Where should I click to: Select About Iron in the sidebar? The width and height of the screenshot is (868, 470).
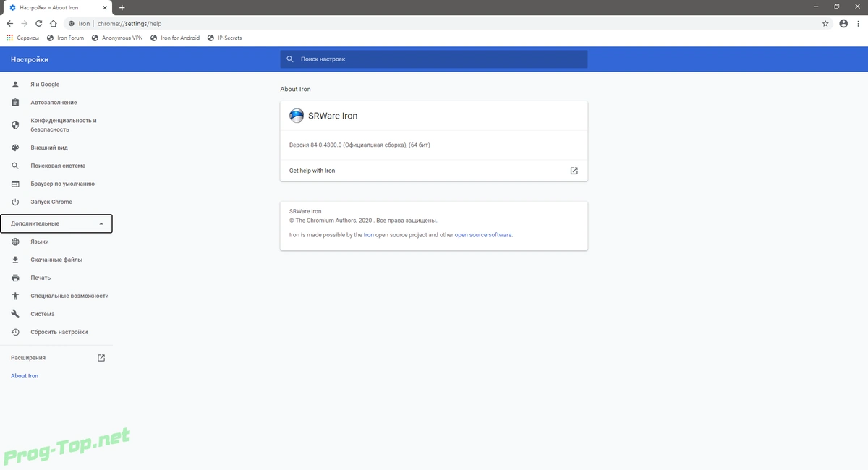[x=25, y=376]
